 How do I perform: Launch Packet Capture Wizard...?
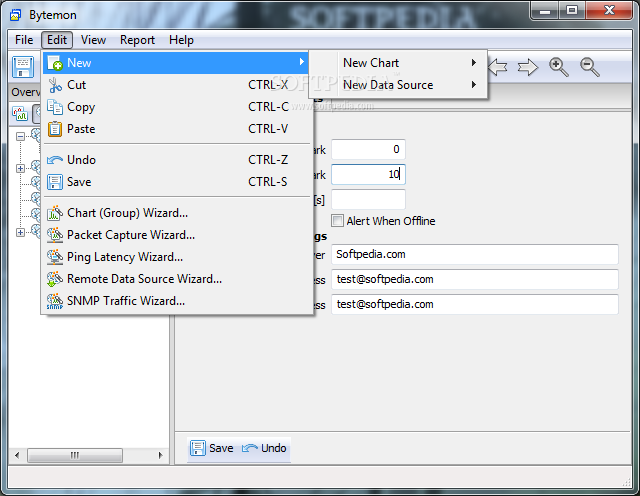pyautogui.click(x=178, y=235)
